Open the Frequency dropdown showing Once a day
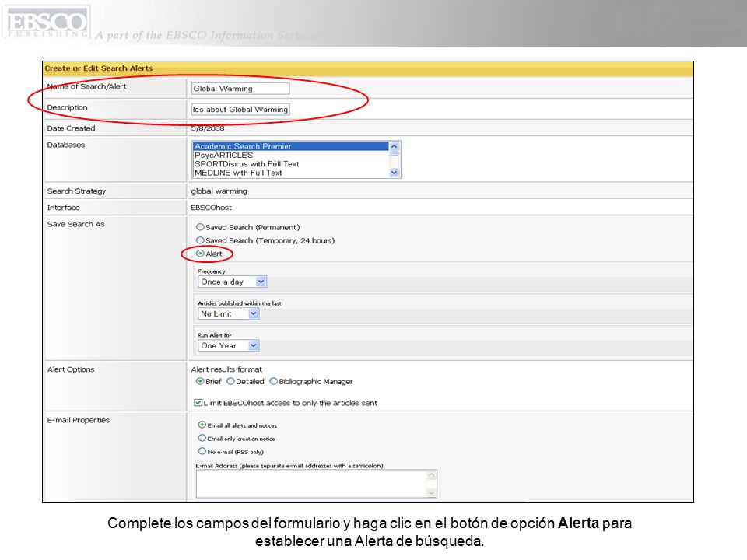Image resolution: width=747 pixels, height=560 pixels. pos(232,282)
